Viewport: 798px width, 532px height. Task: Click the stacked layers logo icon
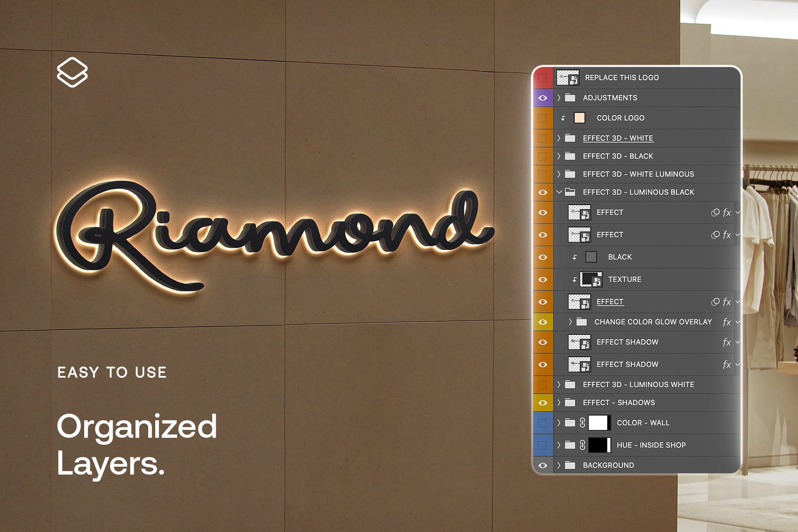tap(72, 72)
